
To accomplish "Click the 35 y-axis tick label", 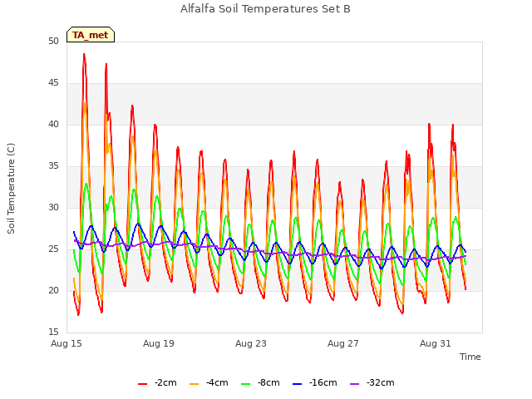I will 53,166.
